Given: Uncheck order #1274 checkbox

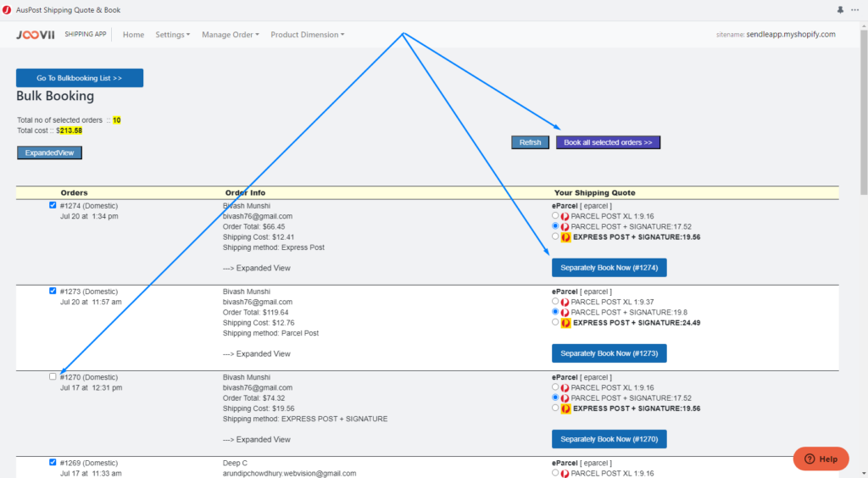Looking at the screenshot, I should [53, 205].
